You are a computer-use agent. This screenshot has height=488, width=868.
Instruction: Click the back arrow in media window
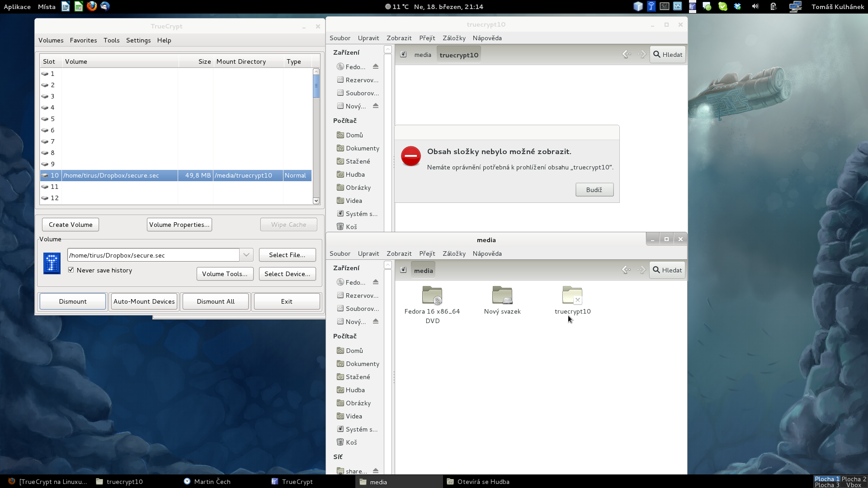[626, 270]
